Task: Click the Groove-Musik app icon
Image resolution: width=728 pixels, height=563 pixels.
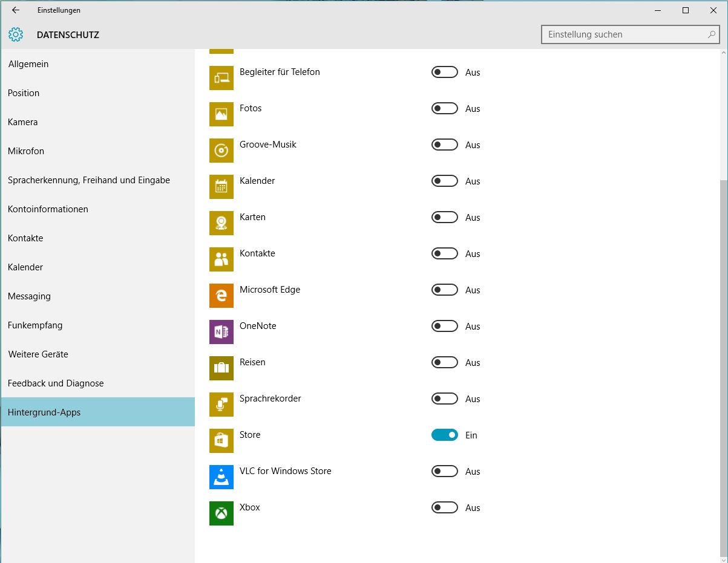Action: [x=221, y=151]
